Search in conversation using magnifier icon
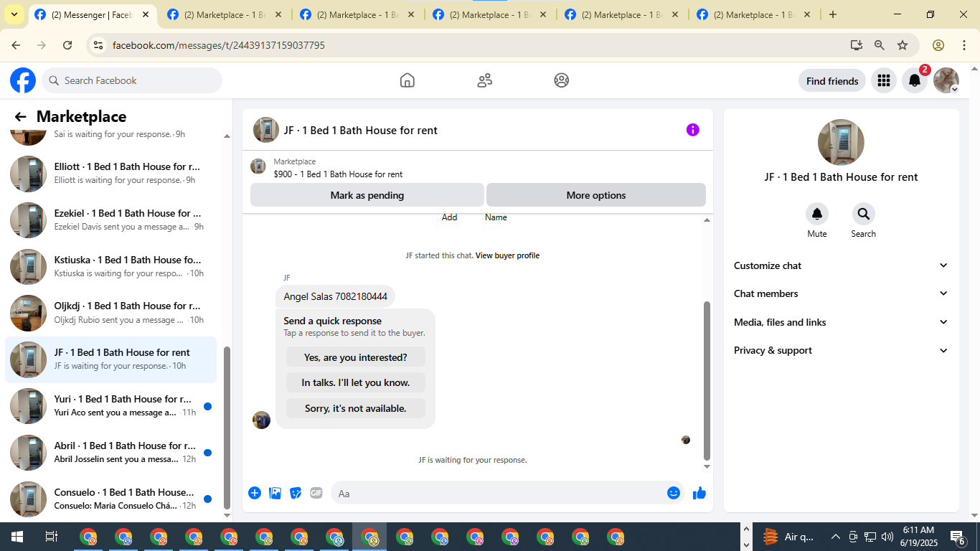 coord(863,214)
